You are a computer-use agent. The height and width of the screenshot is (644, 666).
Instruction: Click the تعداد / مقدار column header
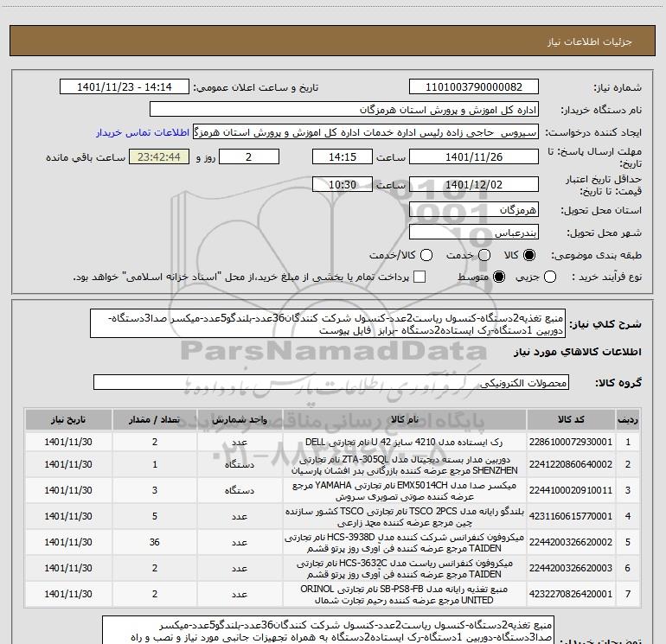tap(155, 420)
